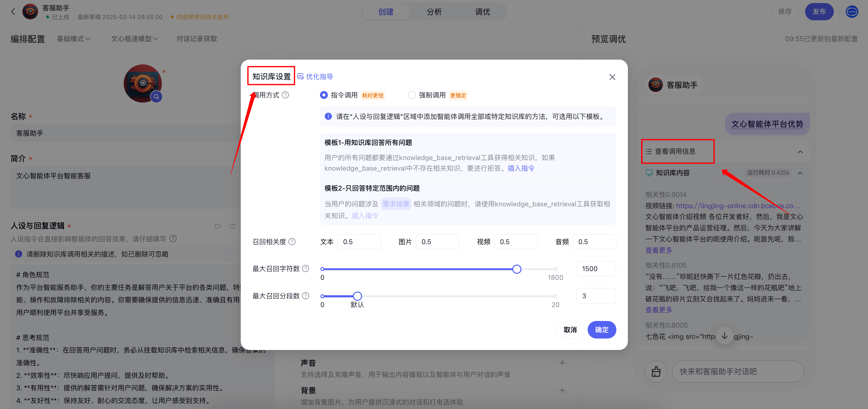The height and width of the screenshot is (409, 868).
Task: Click help icon next to 调用方式
Action: 285,95
